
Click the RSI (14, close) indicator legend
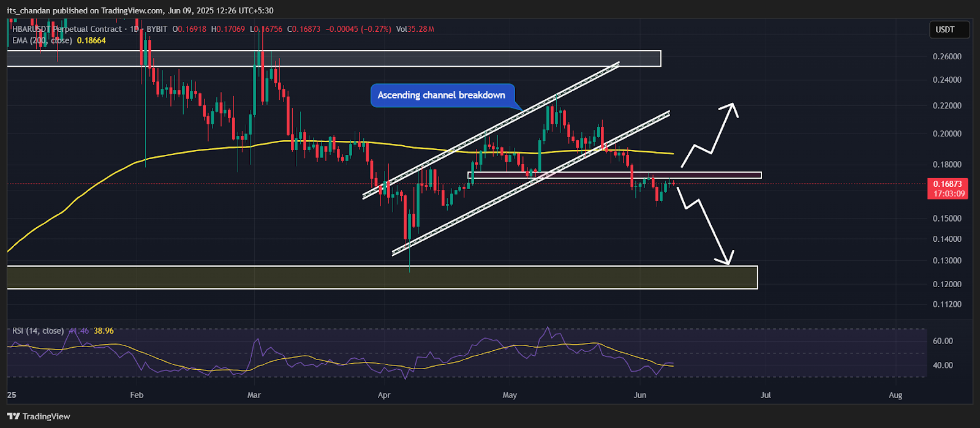[38, 331]
